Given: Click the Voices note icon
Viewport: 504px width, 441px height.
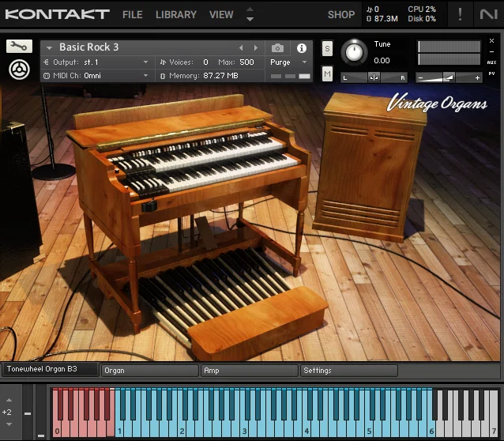Looking at the screenshot, I should 163,62.
